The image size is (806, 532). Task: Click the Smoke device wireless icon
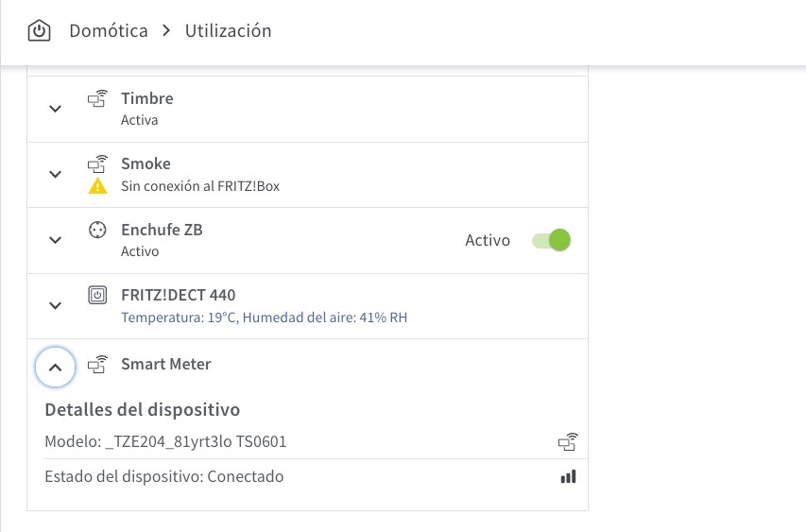coord(97,164)
